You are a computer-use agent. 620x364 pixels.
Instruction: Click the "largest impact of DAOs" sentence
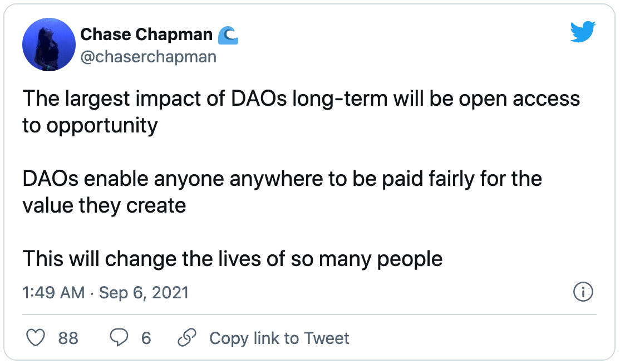point(301,99)
